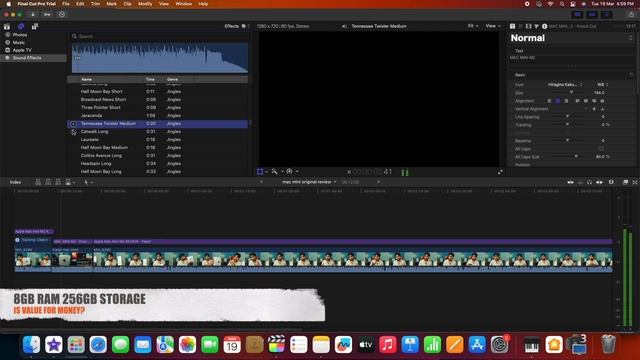Click the Append clip icon in timeline toolbar
Viewport: 640px width, 360px height.
(x=58, y=182)
